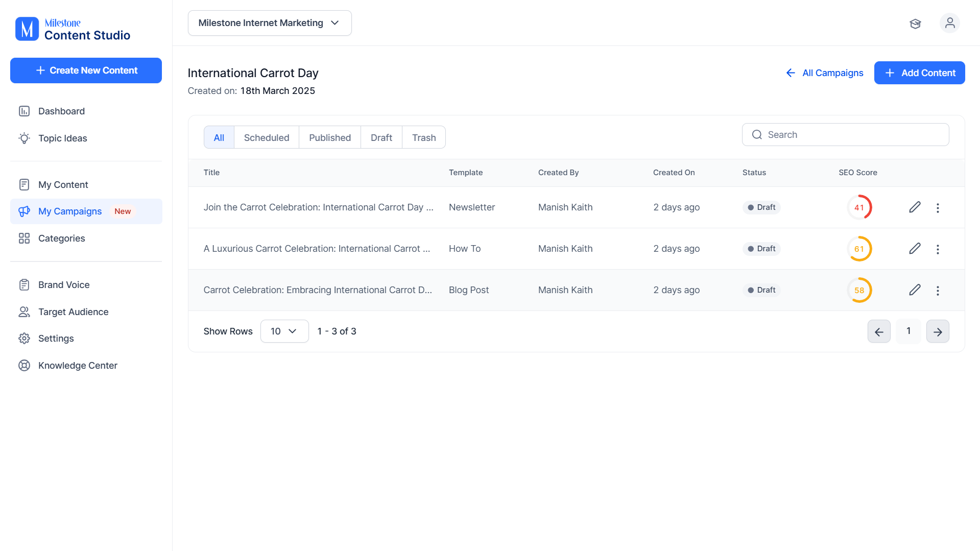Click the Brand Voice clipboard icon

pos(24,285)
